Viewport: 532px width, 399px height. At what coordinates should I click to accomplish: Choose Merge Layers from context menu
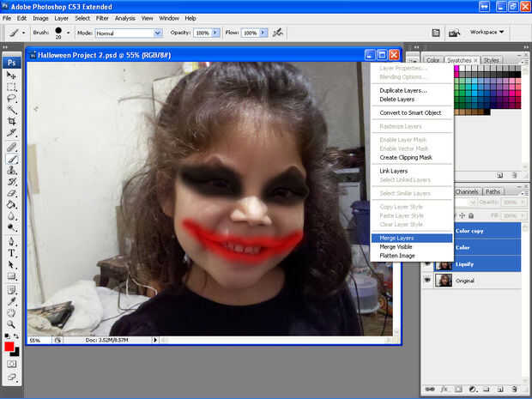click(x=412, y=238)
